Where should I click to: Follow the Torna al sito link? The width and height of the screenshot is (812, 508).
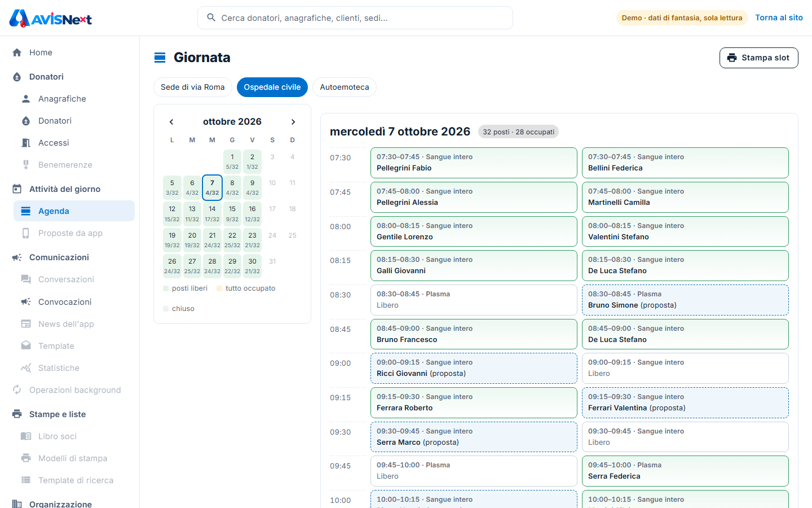(x=779, y=17)
